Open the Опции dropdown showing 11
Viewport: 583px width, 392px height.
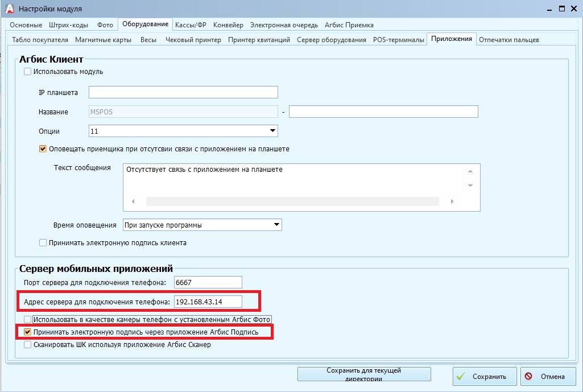click(x=272, y=131)
